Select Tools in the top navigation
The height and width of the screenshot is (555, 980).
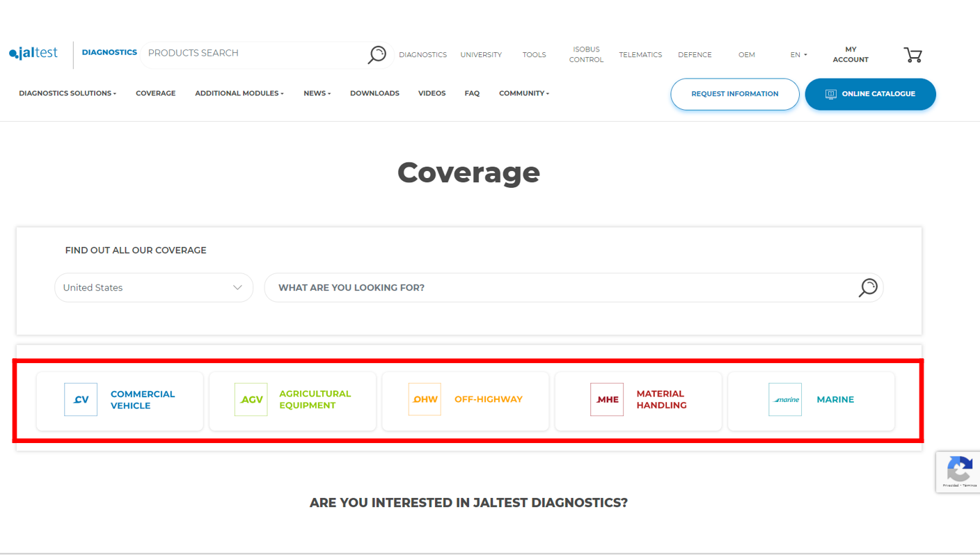(535, 55)
